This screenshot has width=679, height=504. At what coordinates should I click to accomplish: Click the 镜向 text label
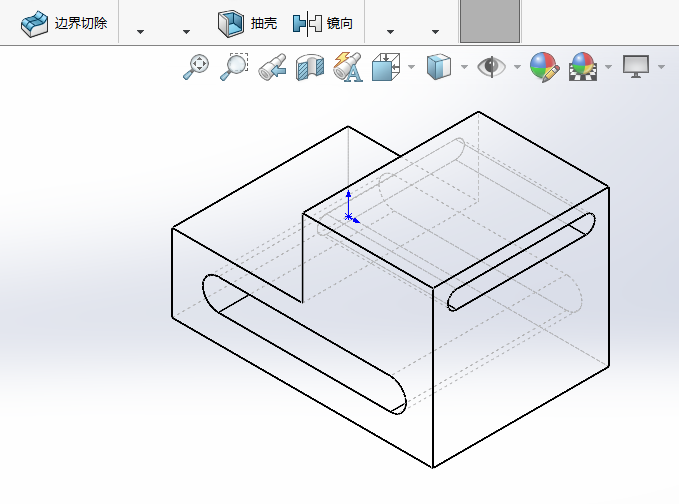[339, 22]
